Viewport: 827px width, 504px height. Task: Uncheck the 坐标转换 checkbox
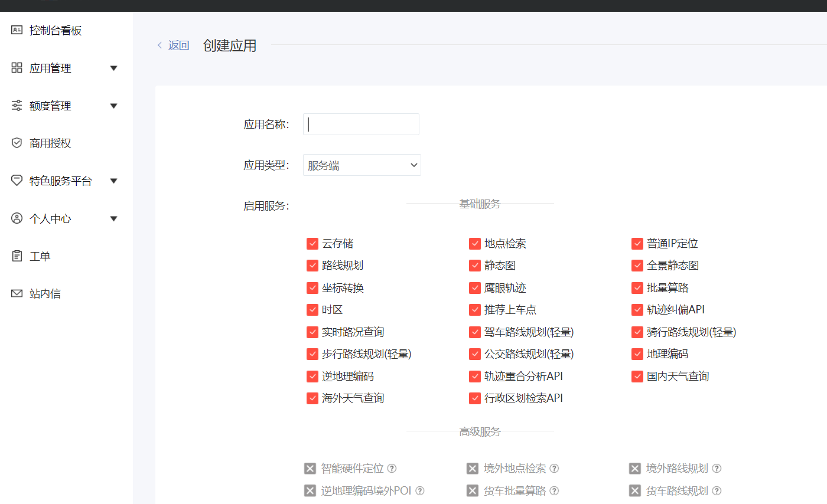312,288
